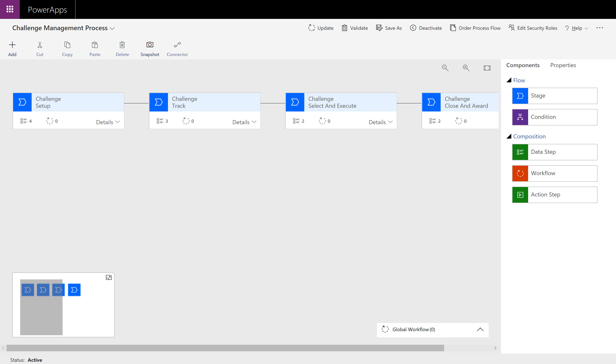Click the Paste icon
Image resolution: width=616 pixels, height=364 pixels.
tap(95, 48)
